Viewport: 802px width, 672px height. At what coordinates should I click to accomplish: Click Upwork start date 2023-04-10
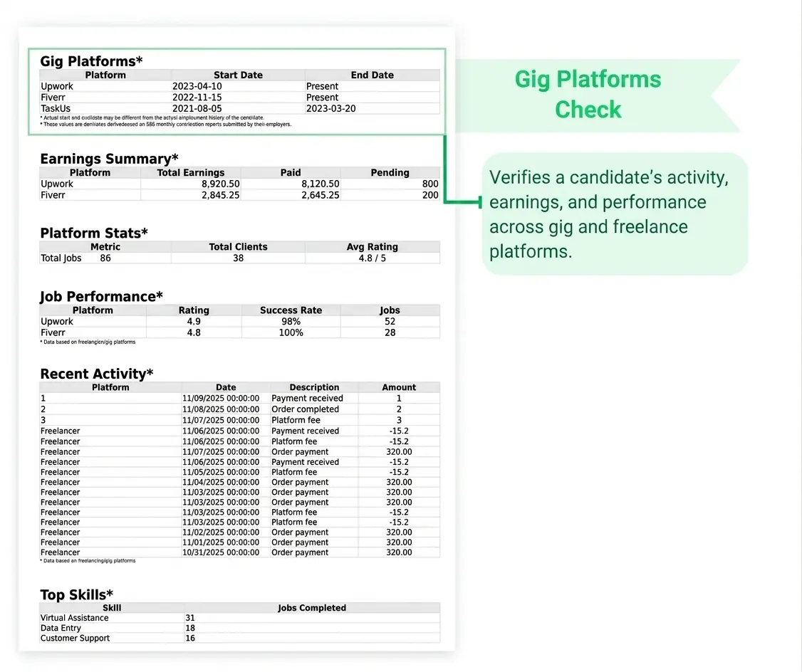click(x=197, y=86)
